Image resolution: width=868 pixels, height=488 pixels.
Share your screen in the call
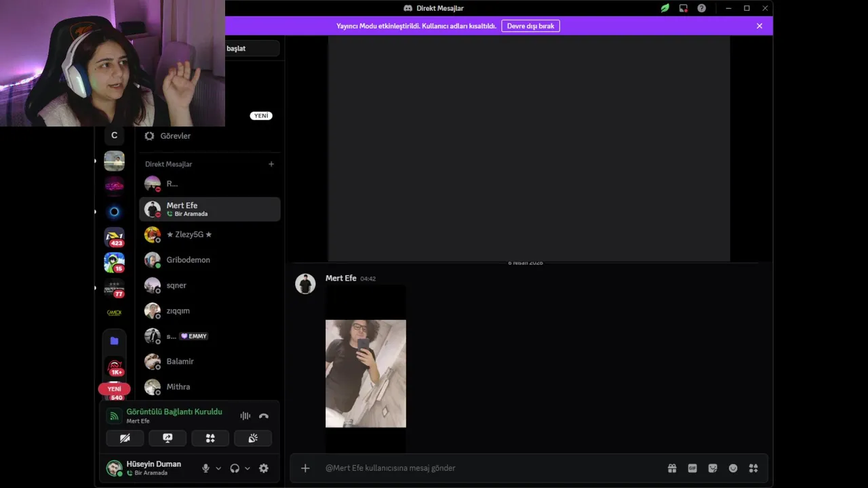(x=167, y=439)
